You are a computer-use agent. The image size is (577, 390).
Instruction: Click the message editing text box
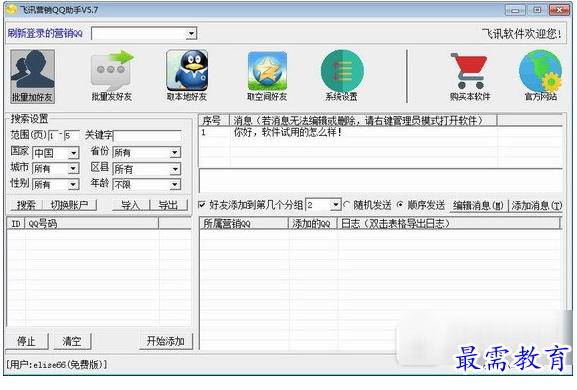point(380,181)
